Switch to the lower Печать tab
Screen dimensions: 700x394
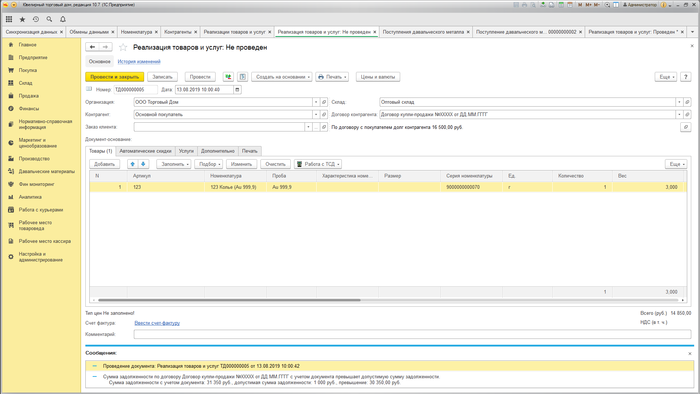[250, 151]
